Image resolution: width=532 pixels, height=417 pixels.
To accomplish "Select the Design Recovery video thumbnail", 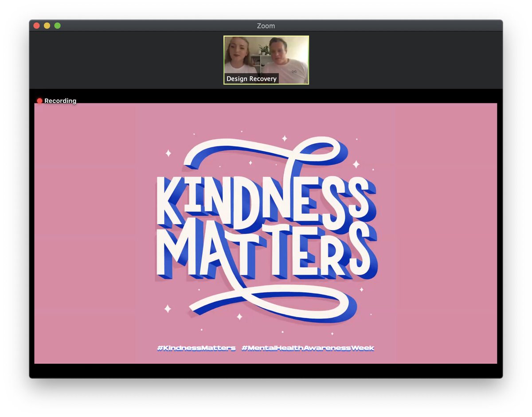I will [x=266, y=60].
